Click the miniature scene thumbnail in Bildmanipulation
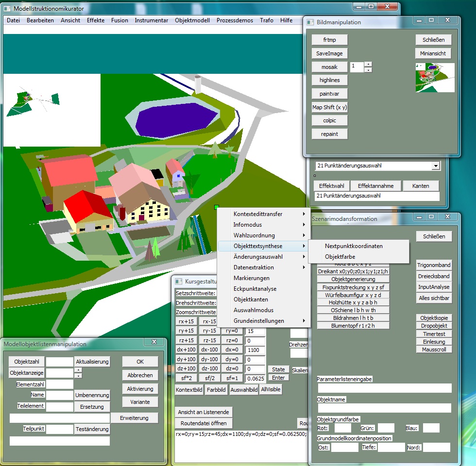The width and height of the screenshot is (476, 466). 435,78
